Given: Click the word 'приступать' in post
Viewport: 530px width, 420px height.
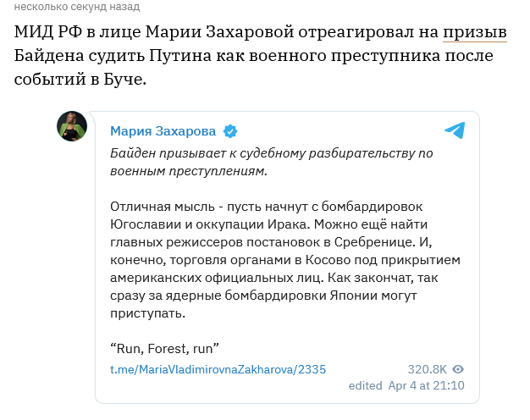Looking at the screenshot, I should pos(147,313).
